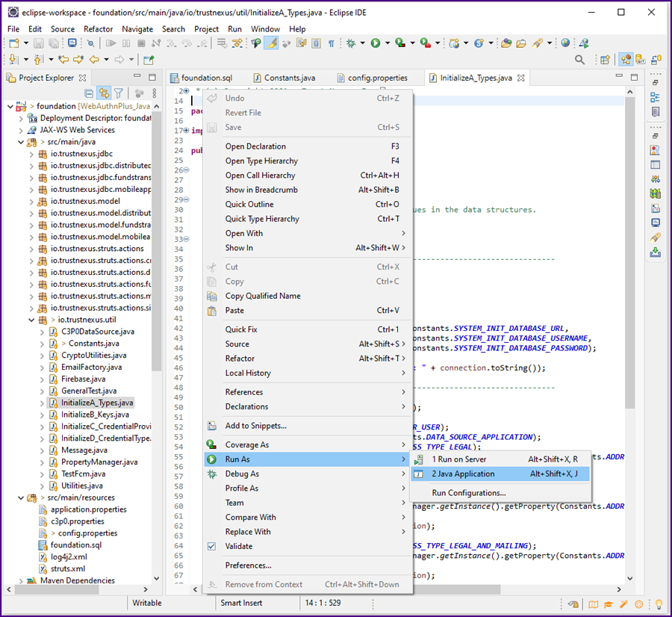Click the magnifier search icon in the toolbar
The image size is (672, 617).
point(580,60)
